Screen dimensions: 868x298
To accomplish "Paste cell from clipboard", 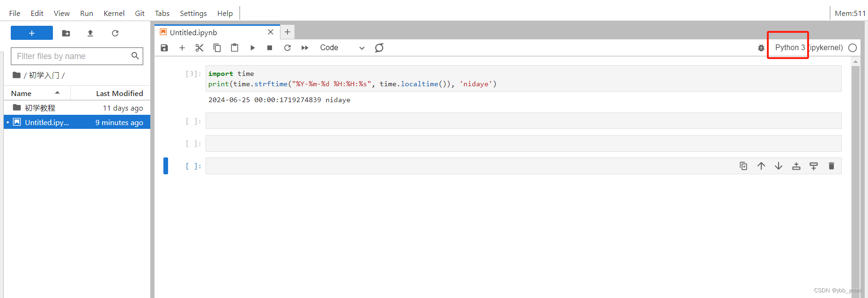I will pos(235,48).
